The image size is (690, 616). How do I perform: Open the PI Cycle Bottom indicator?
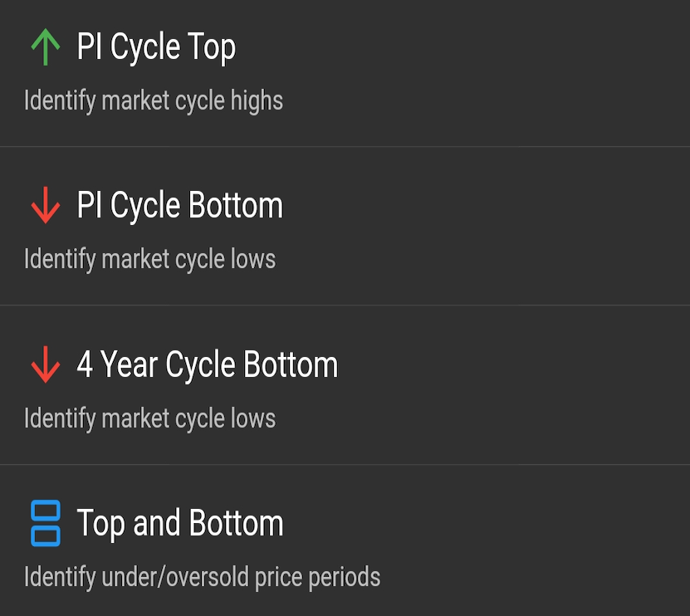179,206
